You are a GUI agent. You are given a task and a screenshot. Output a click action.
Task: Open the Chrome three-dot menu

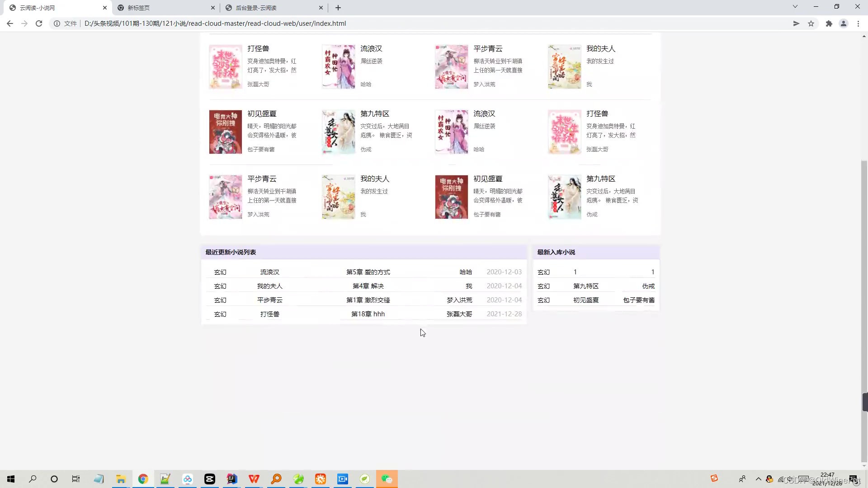click(x=858, y=23)
